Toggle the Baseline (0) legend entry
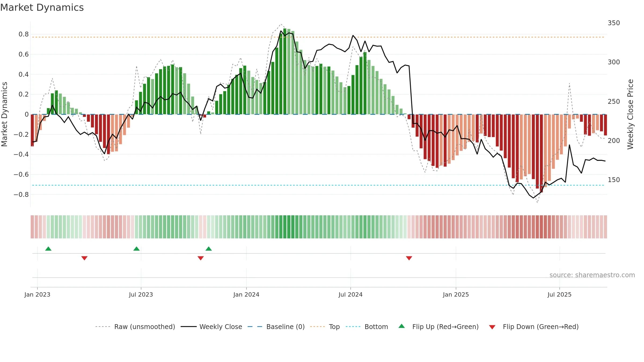The height and width of the screenshot is (362, 644). tap(276, 327)
